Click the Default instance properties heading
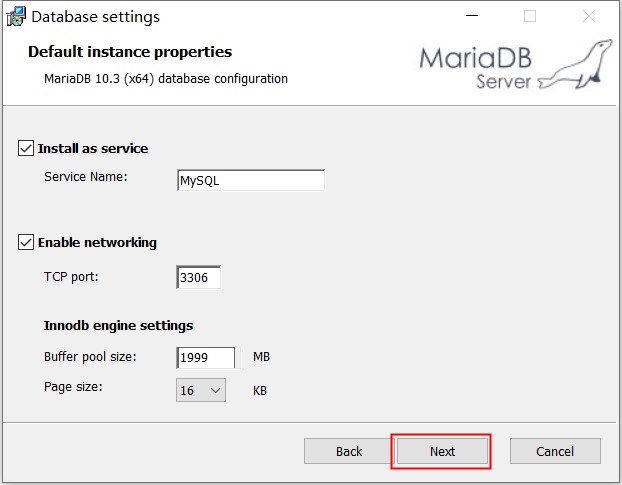Screen dimensions: 622x485 130,52
